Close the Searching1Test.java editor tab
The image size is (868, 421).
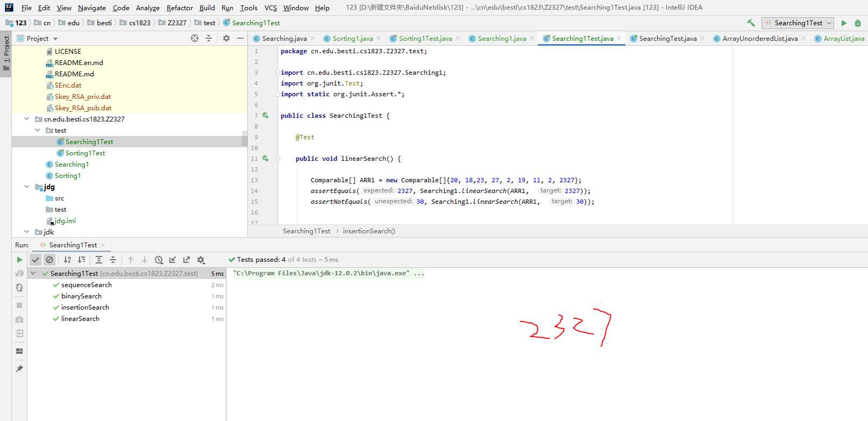point(620,38)
